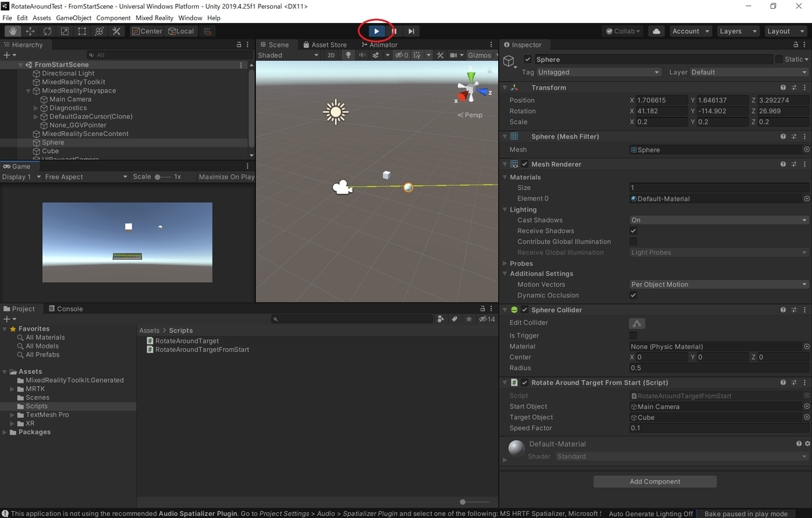Disable Rotate Around Target script checkbox

pyautogui.click(x=524, y=382)
